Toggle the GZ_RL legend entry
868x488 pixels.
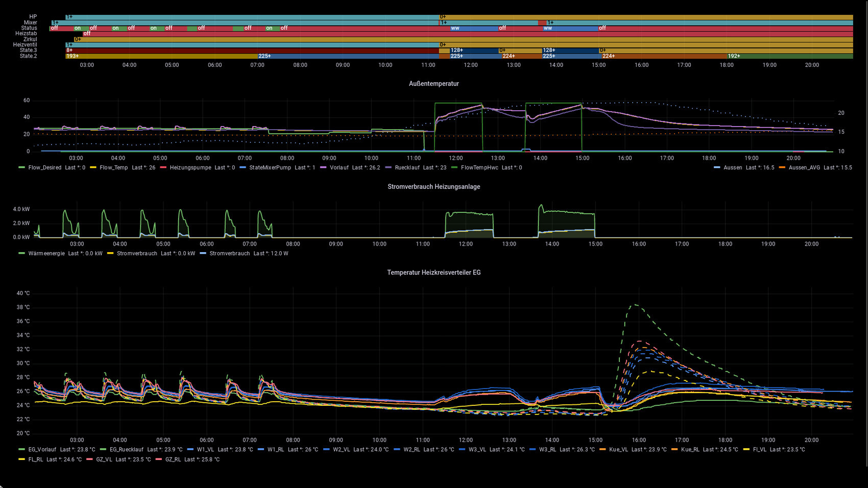tap(173, 459)
